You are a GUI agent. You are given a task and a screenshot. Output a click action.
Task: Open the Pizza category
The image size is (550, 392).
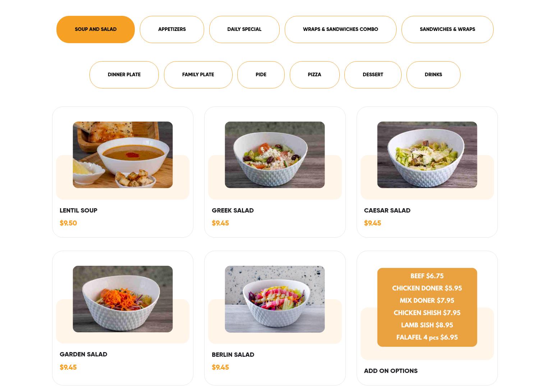pyautogui.click(x=315, y=75)
